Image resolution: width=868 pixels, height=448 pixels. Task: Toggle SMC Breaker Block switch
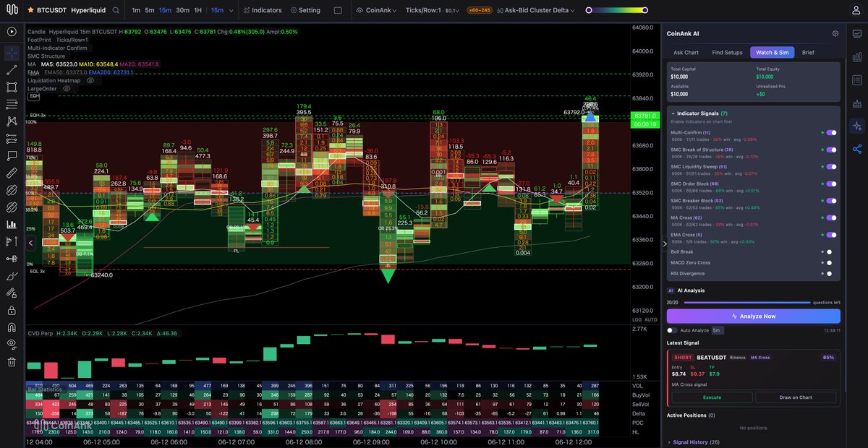830,201
